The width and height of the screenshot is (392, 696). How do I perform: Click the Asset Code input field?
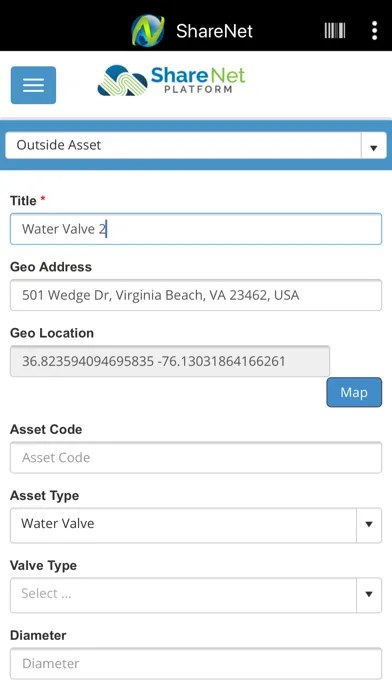coord(196,458)
